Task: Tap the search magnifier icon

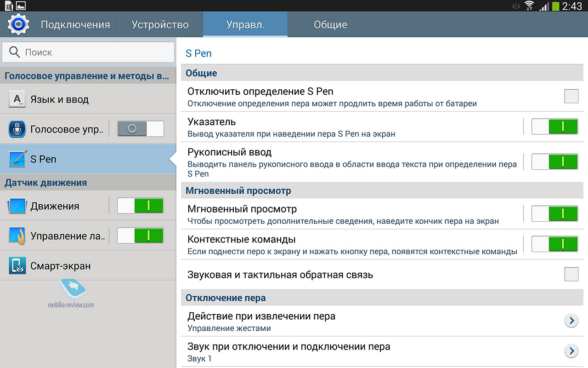Action: click(x=15, y=52)
